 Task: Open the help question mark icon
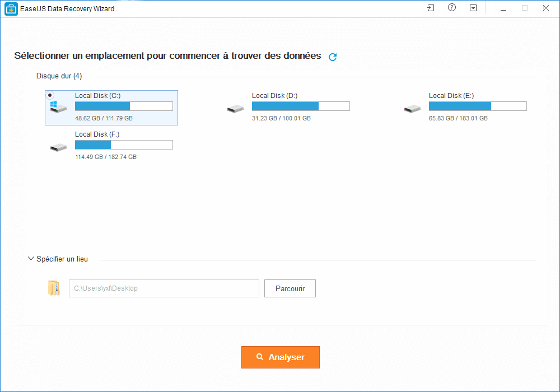pos(452,7)
